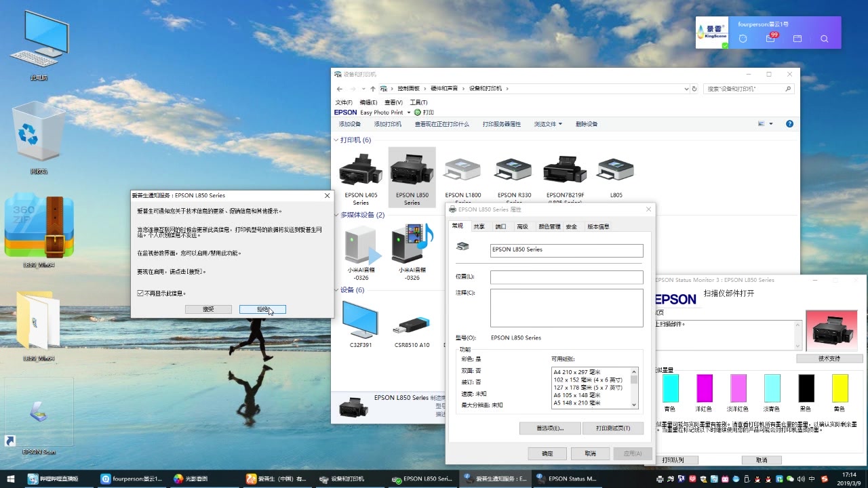Screen dimensions: 868x488
Task: Click the yellow 黄色 ink level swatch
Action: tap(840, 388)
